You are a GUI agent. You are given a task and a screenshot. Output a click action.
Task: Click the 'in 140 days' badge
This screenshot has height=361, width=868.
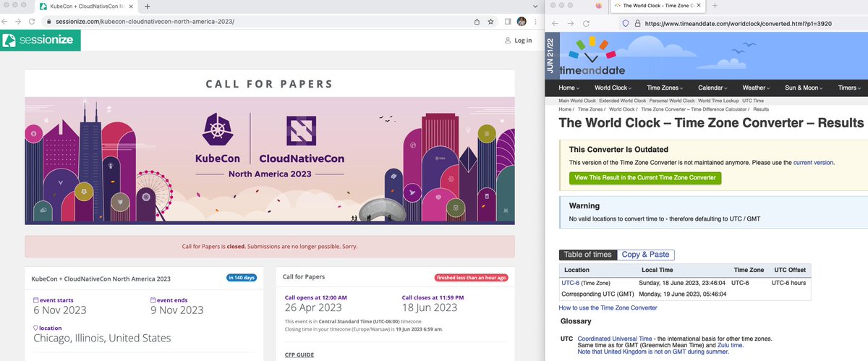[243, 277]
